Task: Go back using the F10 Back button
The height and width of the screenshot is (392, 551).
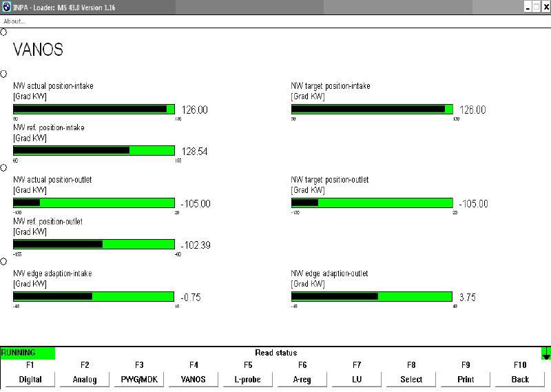Action: (520, 379)
